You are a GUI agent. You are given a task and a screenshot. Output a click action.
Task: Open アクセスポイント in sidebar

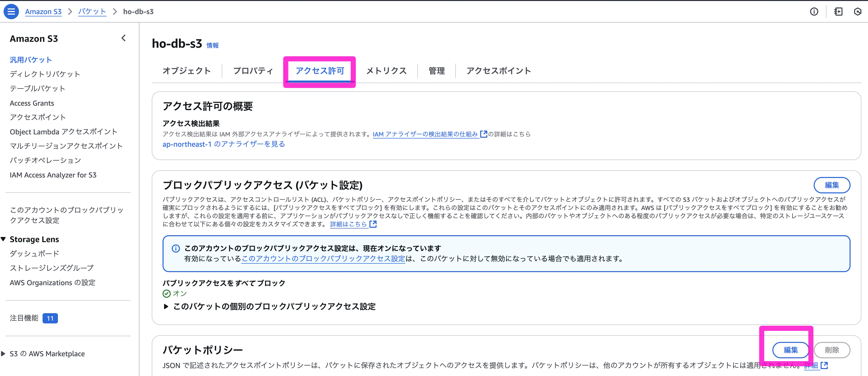click(38, 117)
